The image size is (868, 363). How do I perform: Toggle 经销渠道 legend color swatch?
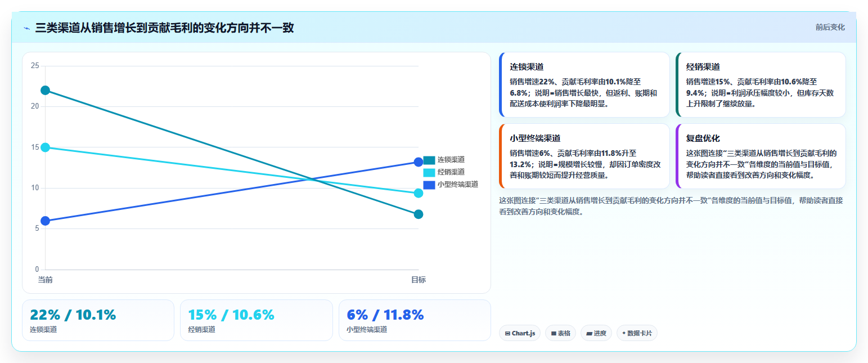click(429, 172)
